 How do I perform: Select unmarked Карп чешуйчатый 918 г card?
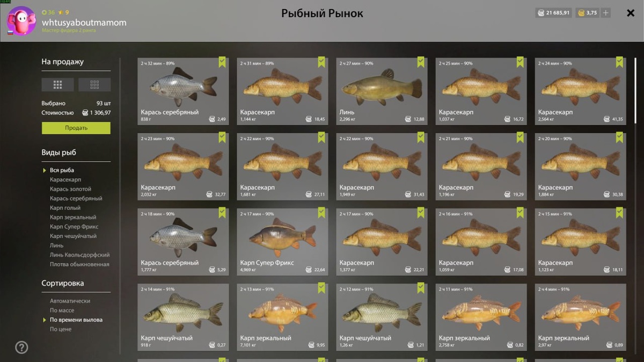pos(183,317)
